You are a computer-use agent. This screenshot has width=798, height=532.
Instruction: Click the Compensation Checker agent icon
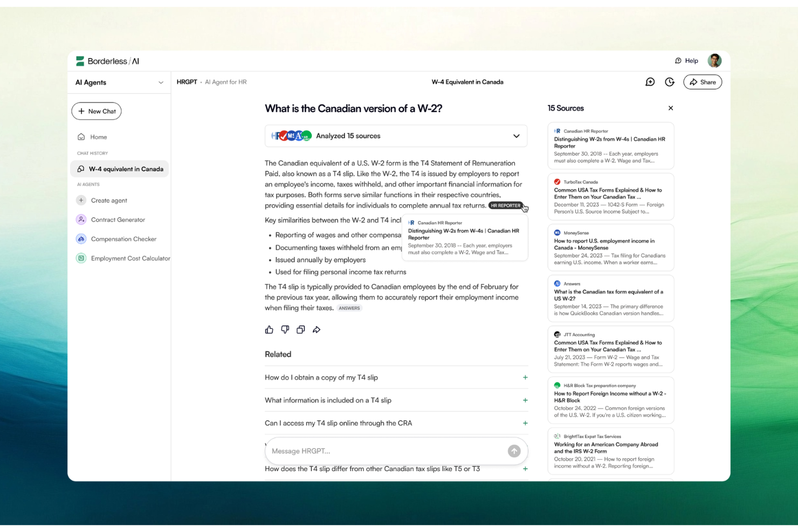[81, 239]
